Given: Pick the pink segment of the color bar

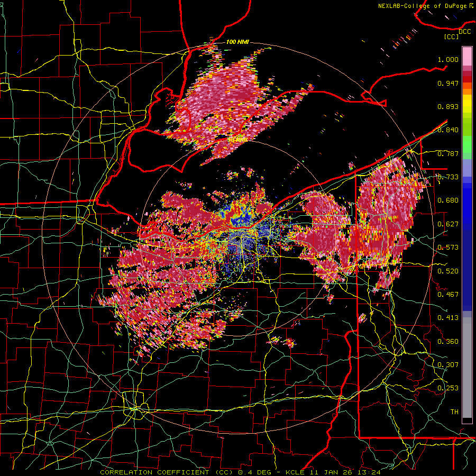Looking at the screenshot, I should coord(467,56).
